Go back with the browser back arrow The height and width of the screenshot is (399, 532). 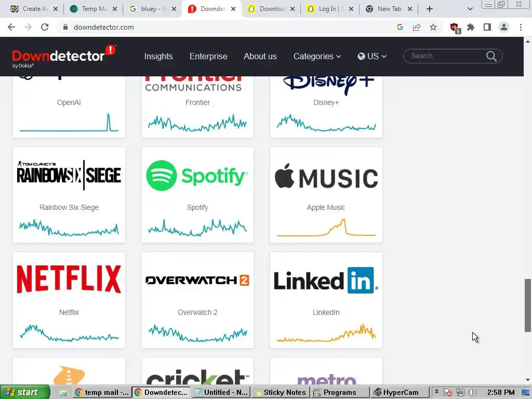click(11, 27)
